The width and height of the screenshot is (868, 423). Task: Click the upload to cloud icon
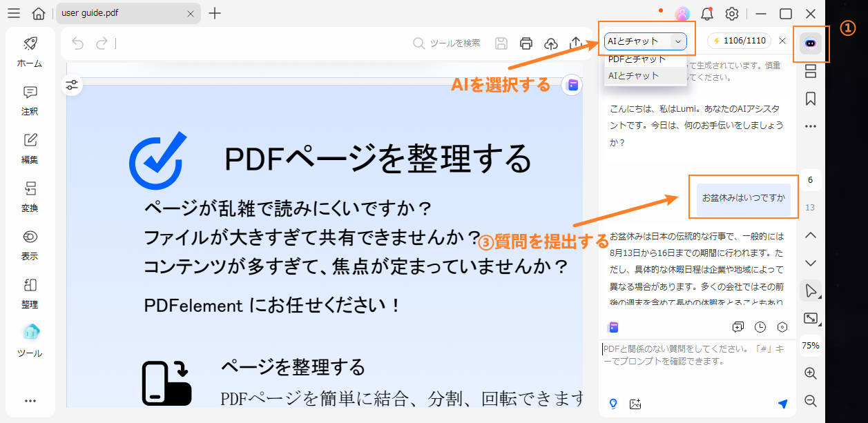click(x=551, y=43)
